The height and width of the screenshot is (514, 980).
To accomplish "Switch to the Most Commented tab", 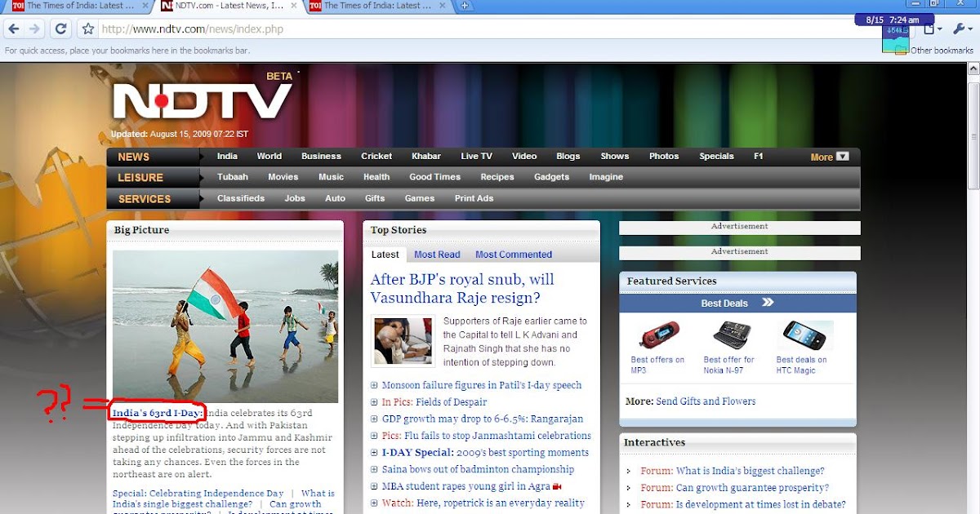I will tap(514, 255).
